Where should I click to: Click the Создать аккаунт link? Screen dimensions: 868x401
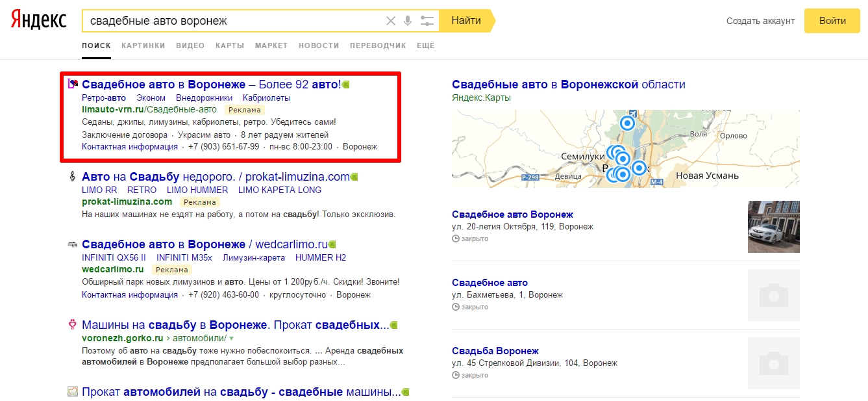760,21
